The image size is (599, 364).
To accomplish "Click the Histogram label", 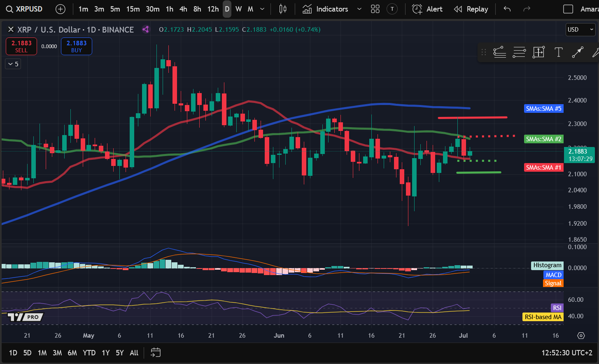I will [x=547, y=265].
